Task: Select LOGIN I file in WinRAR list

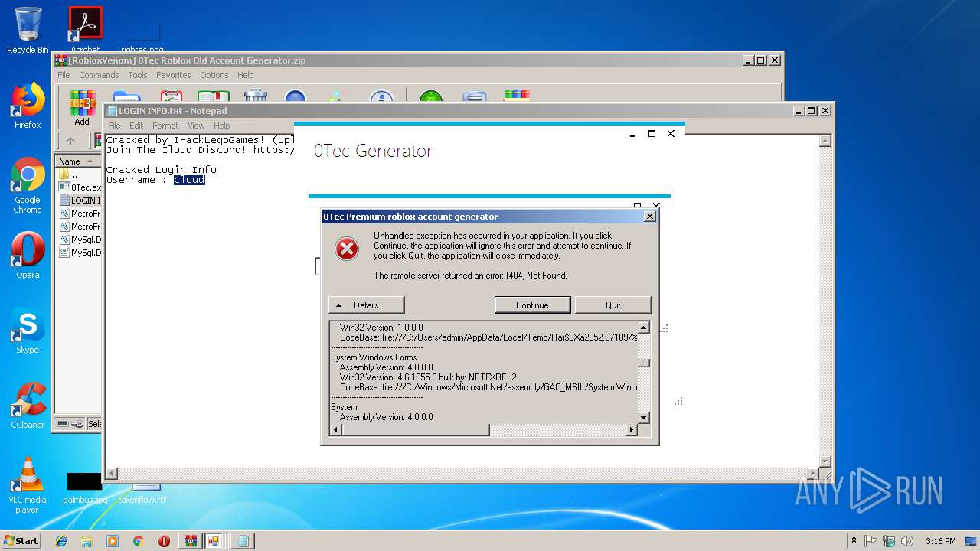Action: click(x=80, y=201)
